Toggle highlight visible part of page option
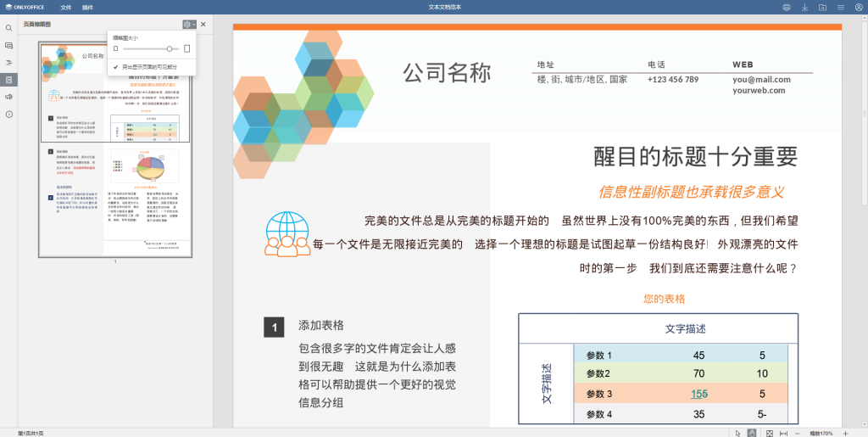Image resolution: width=868 pixels, height=437 pixels. tap(151, 67)
